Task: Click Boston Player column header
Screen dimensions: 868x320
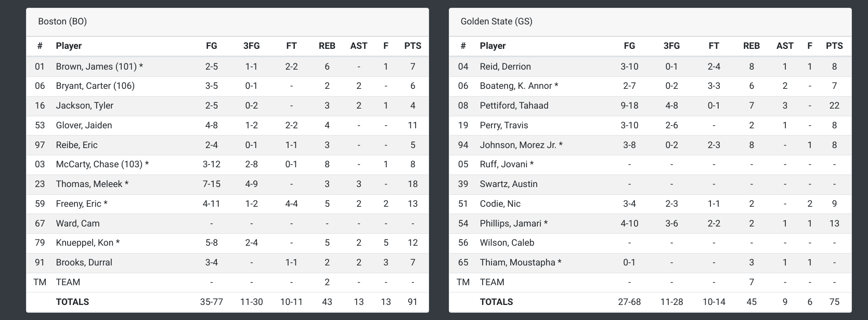Action: pyautogui.click(x=69, y=46)
